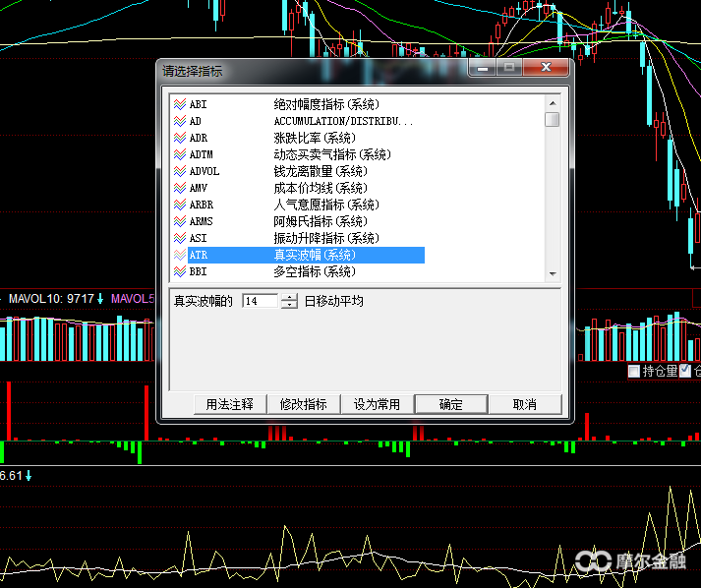Select the 涨跌比率(系统) row
701x588 pixels.
coord(298,138)
